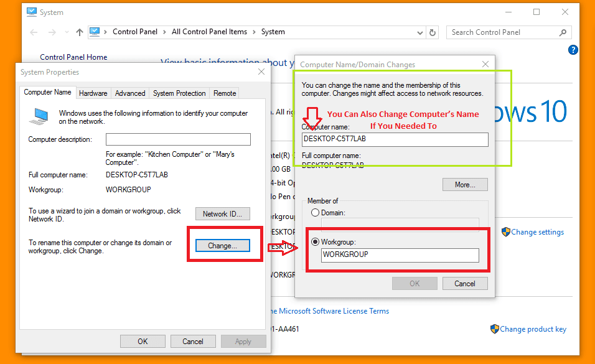This screenshot has width=595, height=364.
Task: Click Cancel in System Properties dialog
Action: pos(193,341)
